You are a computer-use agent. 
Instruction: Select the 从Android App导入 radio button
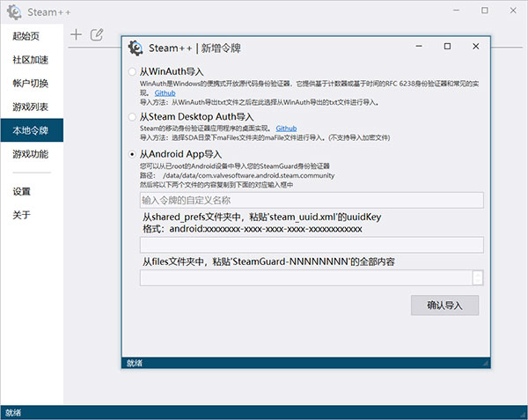[x=132, y=154]
